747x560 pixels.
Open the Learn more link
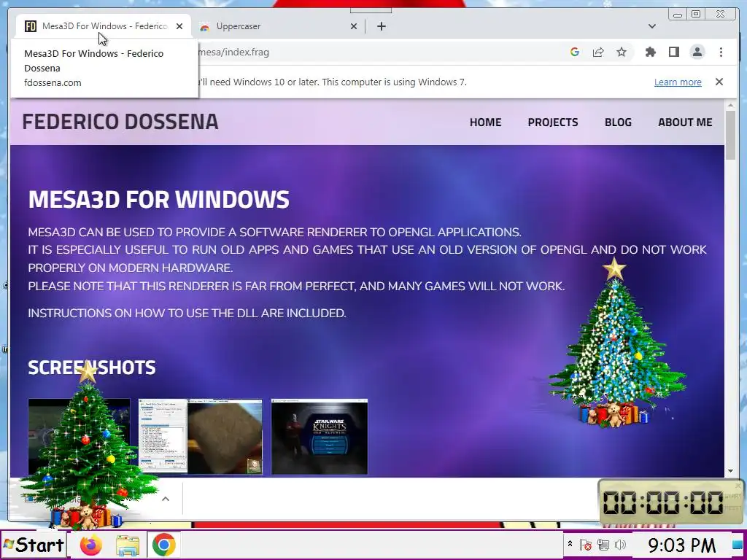point(678,82)
